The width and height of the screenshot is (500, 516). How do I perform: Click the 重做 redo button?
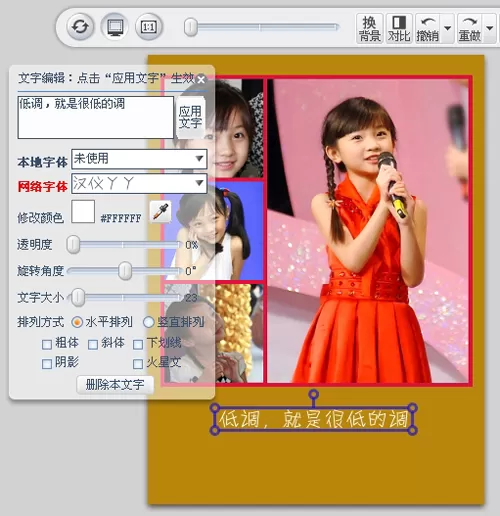pos(469,29)
